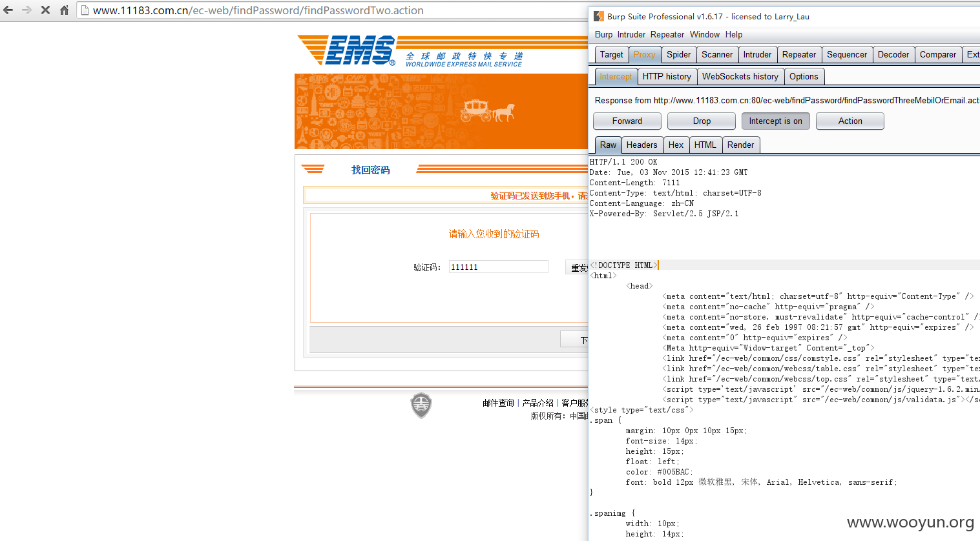Image resolution: width=980 pixels, height=541 pixels.
Task: Click the 验证码 input field containing 111111
Action: point(498,267)
